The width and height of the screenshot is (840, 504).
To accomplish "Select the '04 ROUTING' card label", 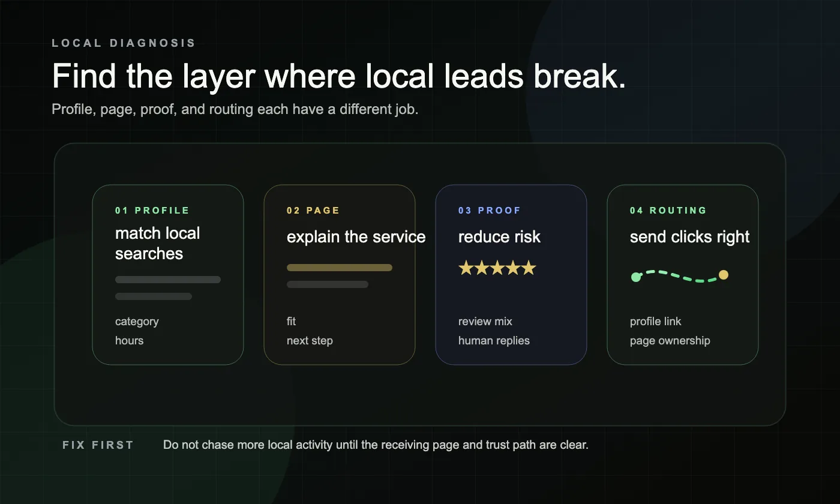I will click(x=668, y=211).
